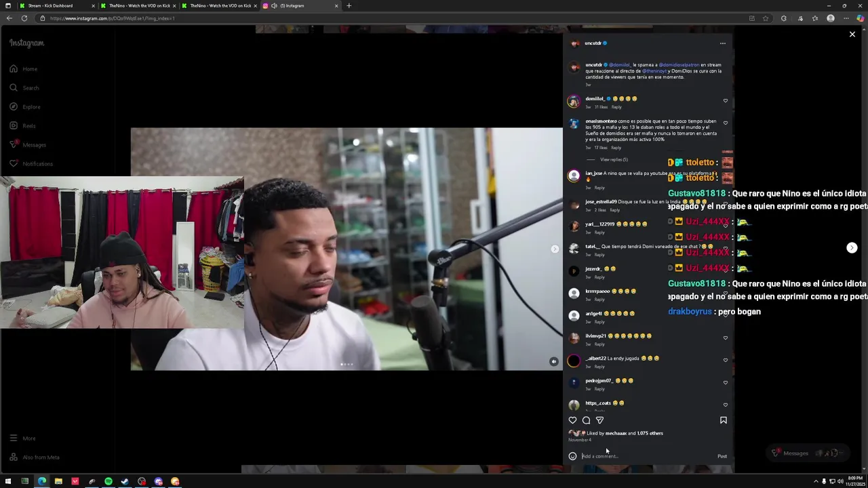868x488 pixels.
Task: Close the Instagram browser tab
Action: point(336,5)
